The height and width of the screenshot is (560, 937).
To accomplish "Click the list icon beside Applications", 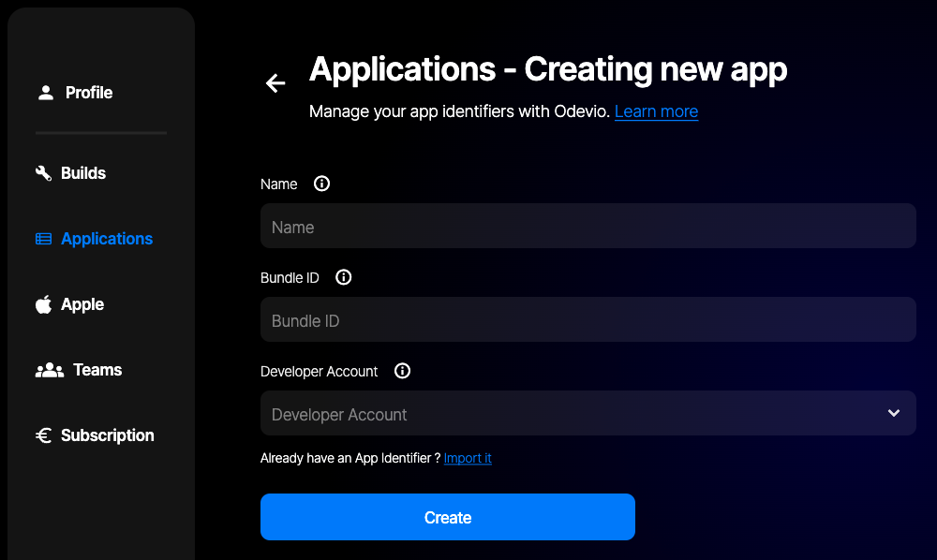I will click(43, 239).
